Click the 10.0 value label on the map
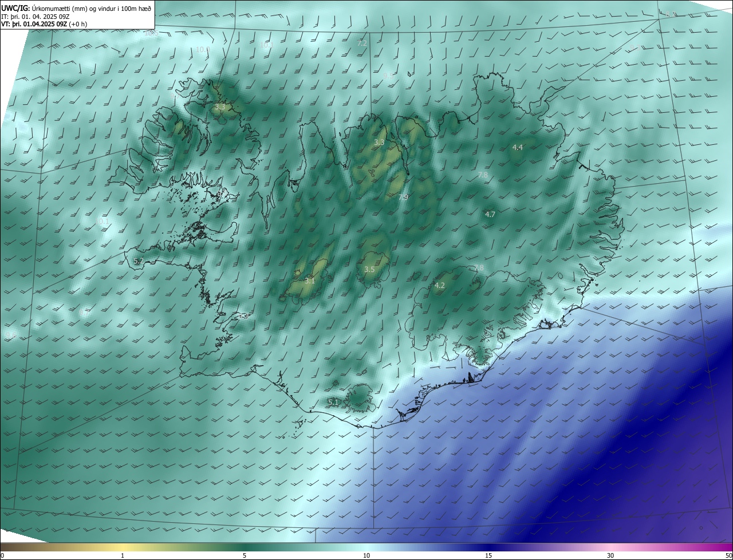 tap(203, 50)
